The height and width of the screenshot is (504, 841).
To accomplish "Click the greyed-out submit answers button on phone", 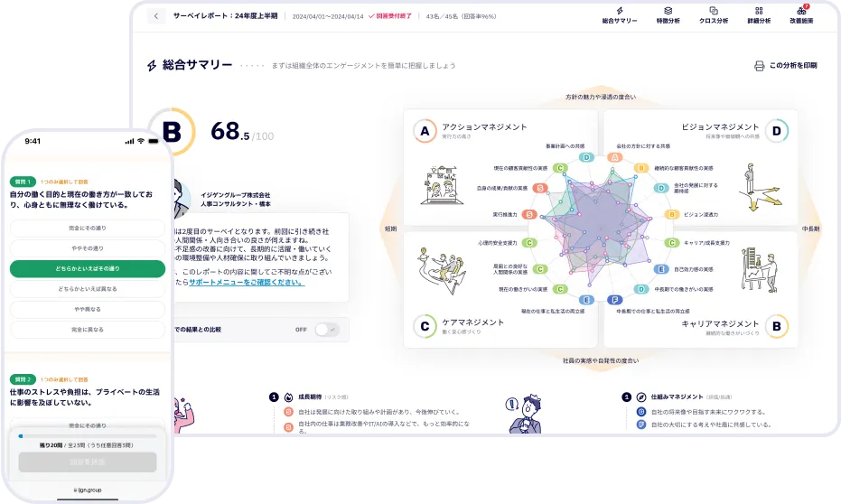I will point(88,462).
